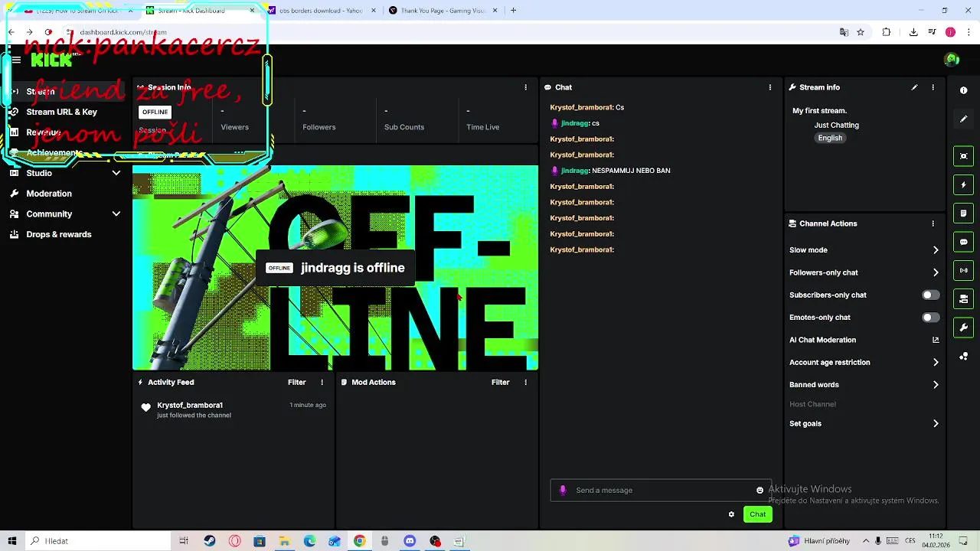Expand the Studio section chevron in sidebar
Image resolution: width=980 pixels, height=551 pixels.
click(x=116, y=173)
